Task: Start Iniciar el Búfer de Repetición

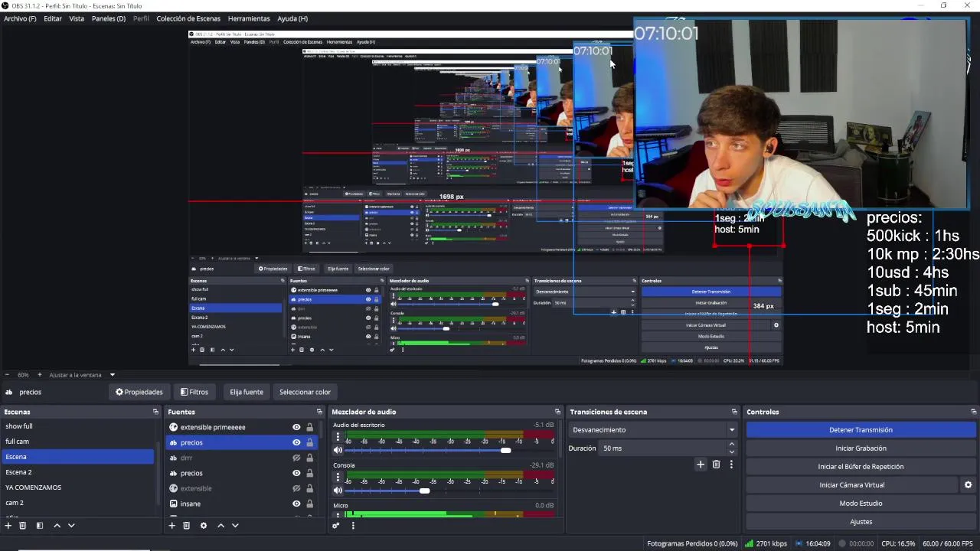Action: coord(861,467)
